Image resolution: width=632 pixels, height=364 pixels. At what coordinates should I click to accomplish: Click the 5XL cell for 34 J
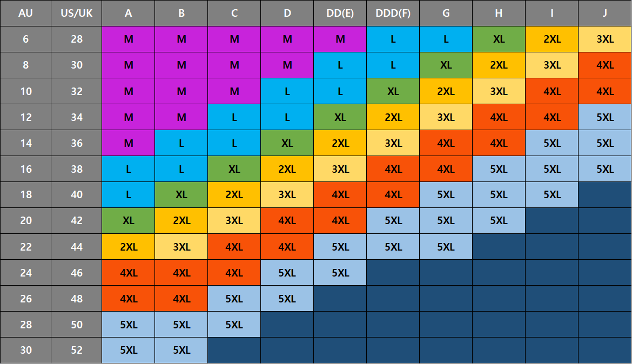click(604, 117)
